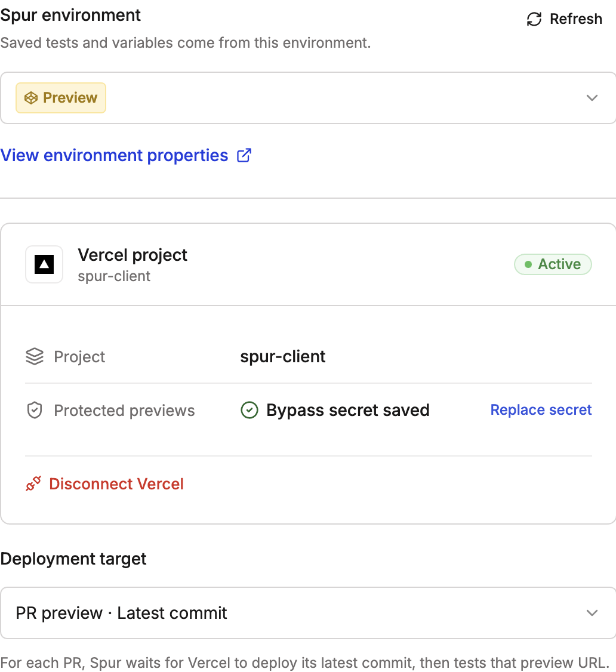Click the Refresh button
Screen dimensions: 616x672
[x=564, y=19]
